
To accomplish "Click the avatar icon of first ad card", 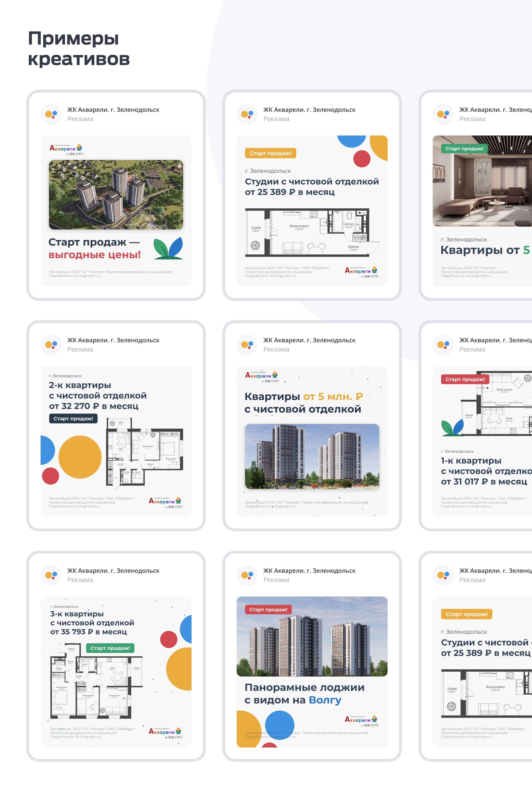I will 51,114.
